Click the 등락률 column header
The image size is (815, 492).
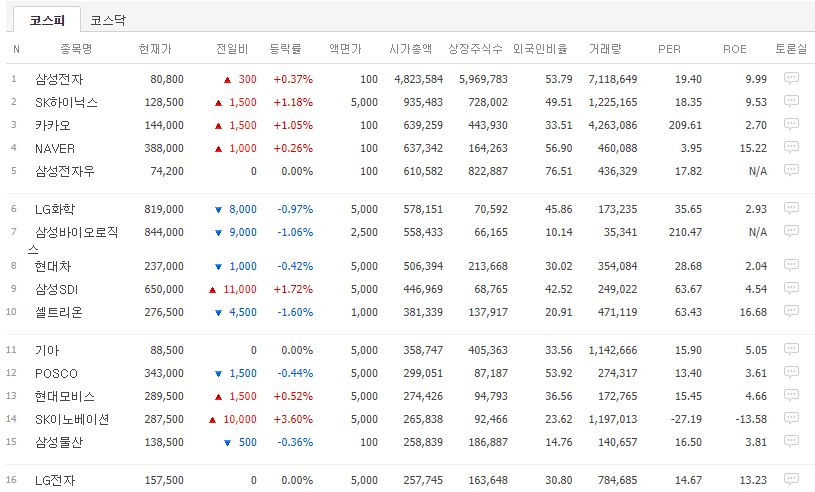285,49
